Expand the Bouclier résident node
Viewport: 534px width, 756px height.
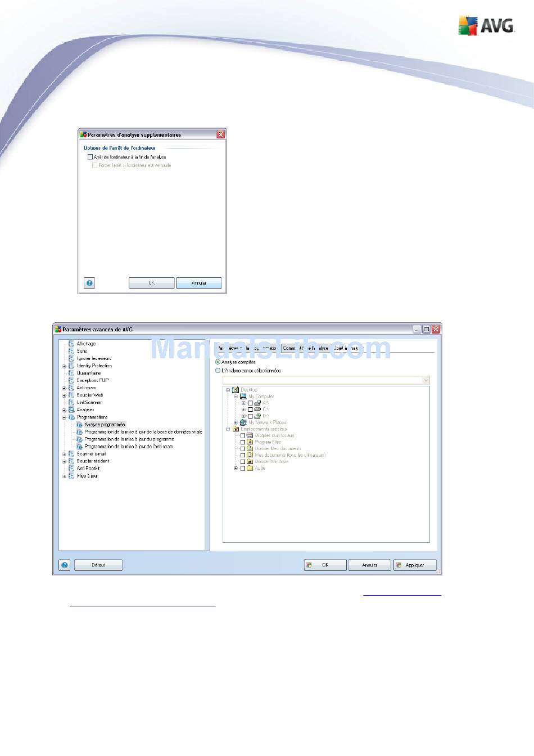(64, 461)
